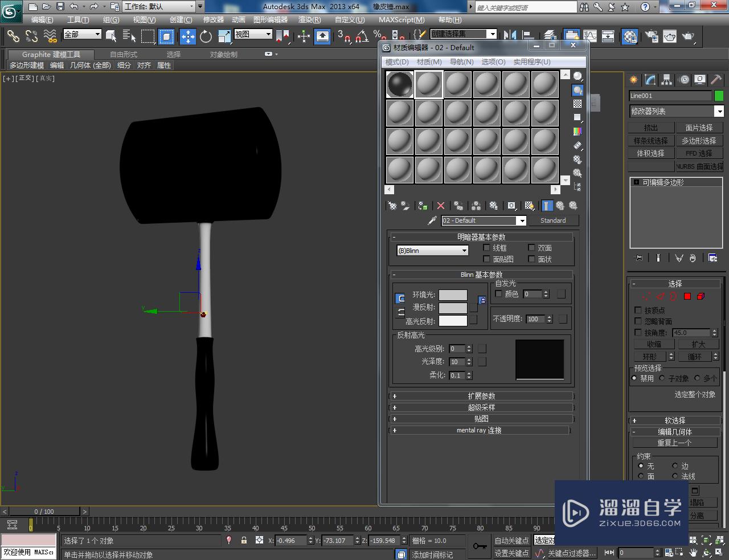Open the 渲染(R) menu
Screen dimensions: 729x560
point(309,19)
